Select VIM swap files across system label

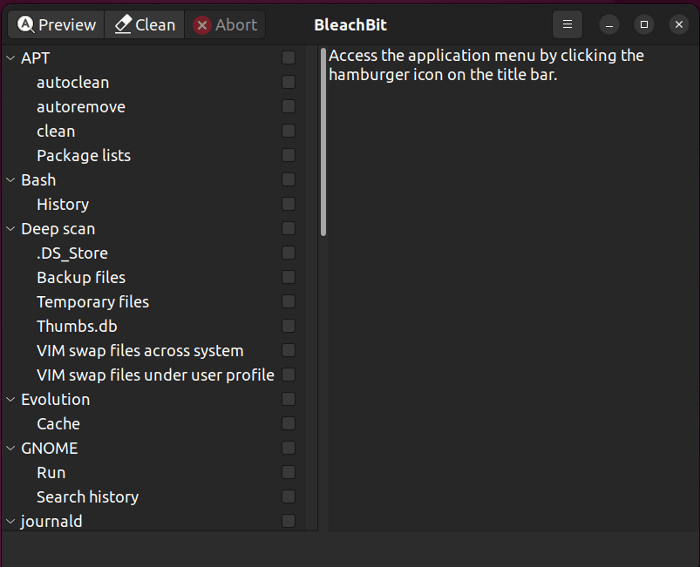(x=140, y=351)
